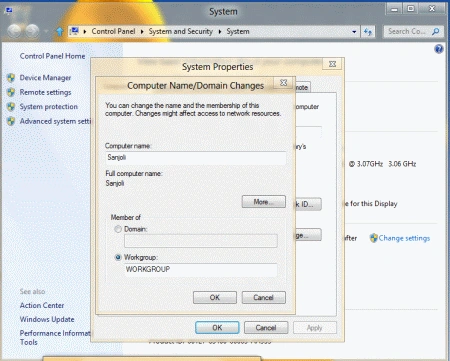
Task: Click the Computer name text field
Action: point(195,158)
